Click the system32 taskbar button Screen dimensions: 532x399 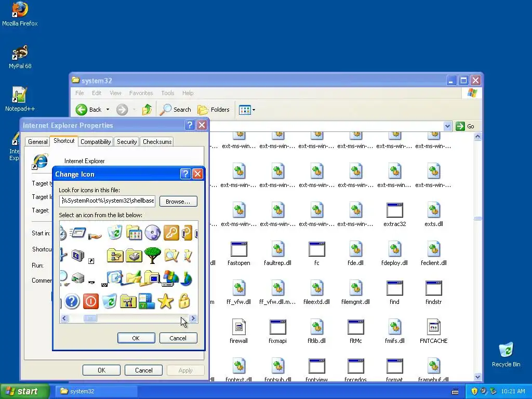tap(96, 391)
